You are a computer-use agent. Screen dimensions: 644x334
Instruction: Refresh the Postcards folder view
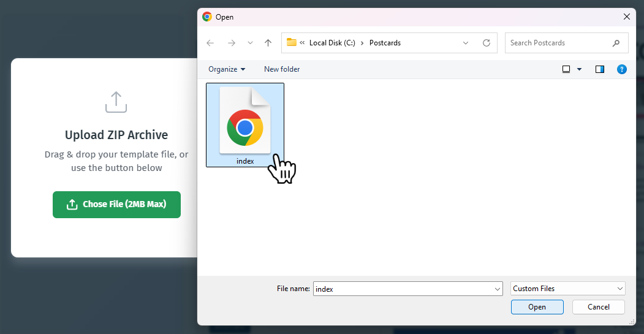tap(487, 43)
